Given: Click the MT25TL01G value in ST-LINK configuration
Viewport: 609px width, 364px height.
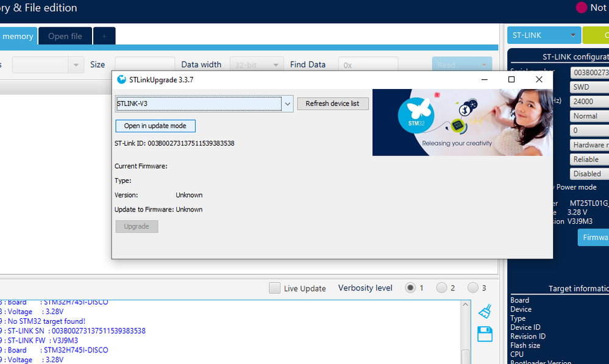Looking at the screenshot, I should 589,203.
